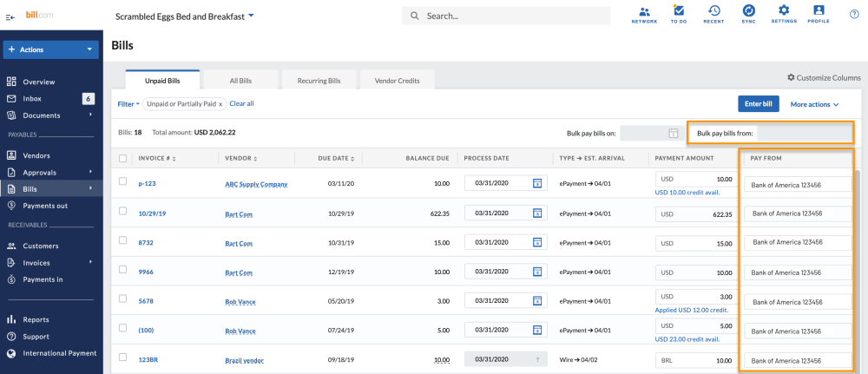This screenshot has width=868, height=374.
Task: Open calendar icon for invoice p-123
Action: [x=536, y=183]
